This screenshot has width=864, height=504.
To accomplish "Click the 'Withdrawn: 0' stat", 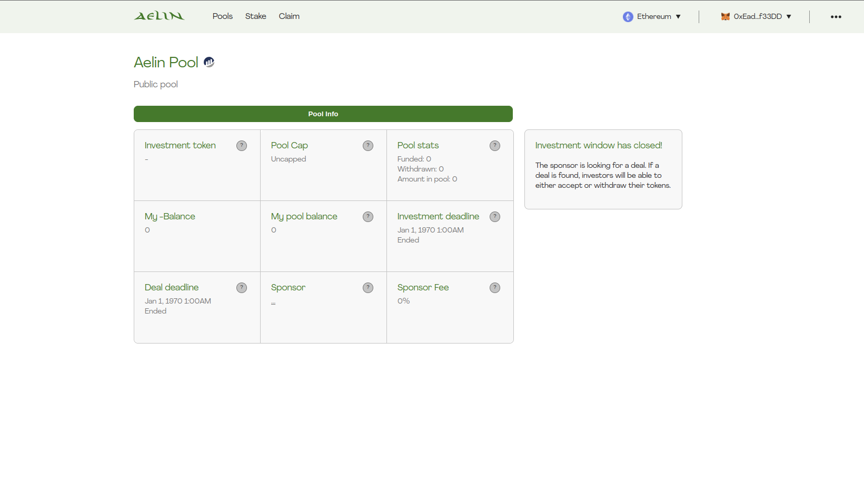I will pyautogui.click(x=421, y=169).
